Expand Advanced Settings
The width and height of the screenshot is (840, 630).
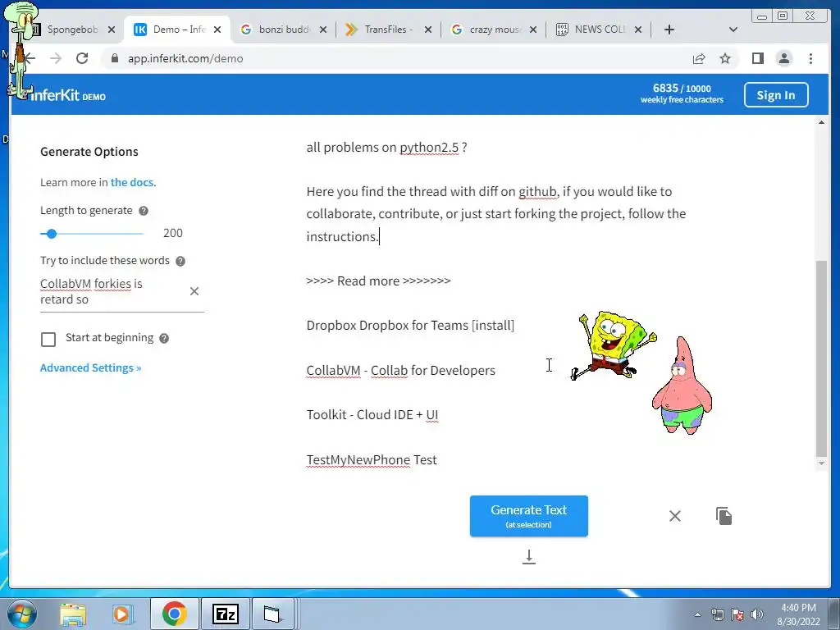coord(90,368)
